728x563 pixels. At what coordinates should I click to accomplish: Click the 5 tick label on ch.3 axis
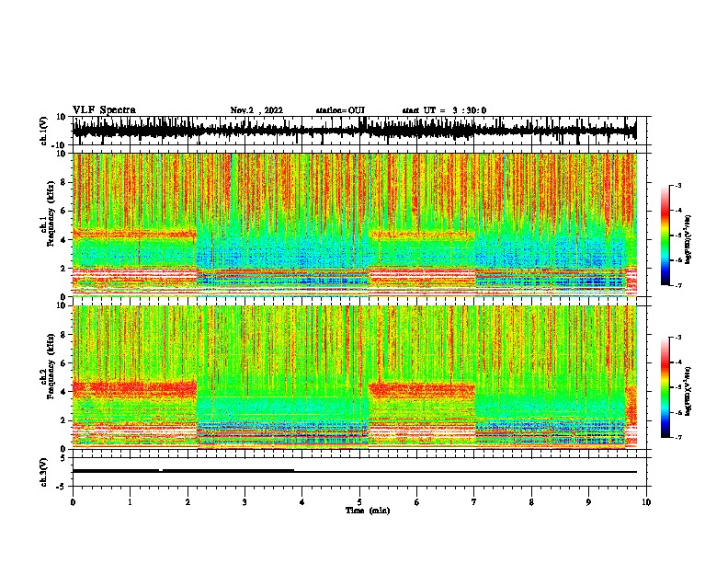click(63, 458)
